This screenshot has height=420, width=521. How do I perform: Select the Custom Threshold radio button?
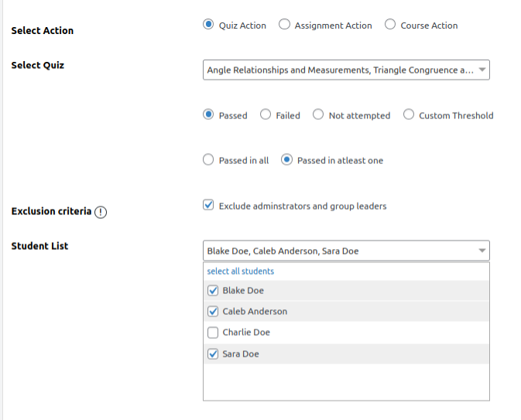click(x=409, y=114)
